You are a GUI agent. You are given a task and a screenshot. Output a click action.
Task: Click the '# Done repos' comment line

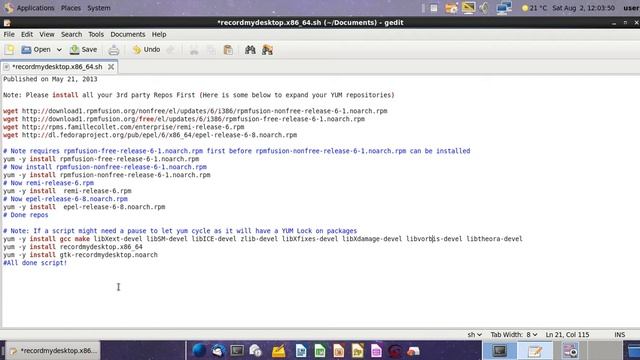(26, 215)
